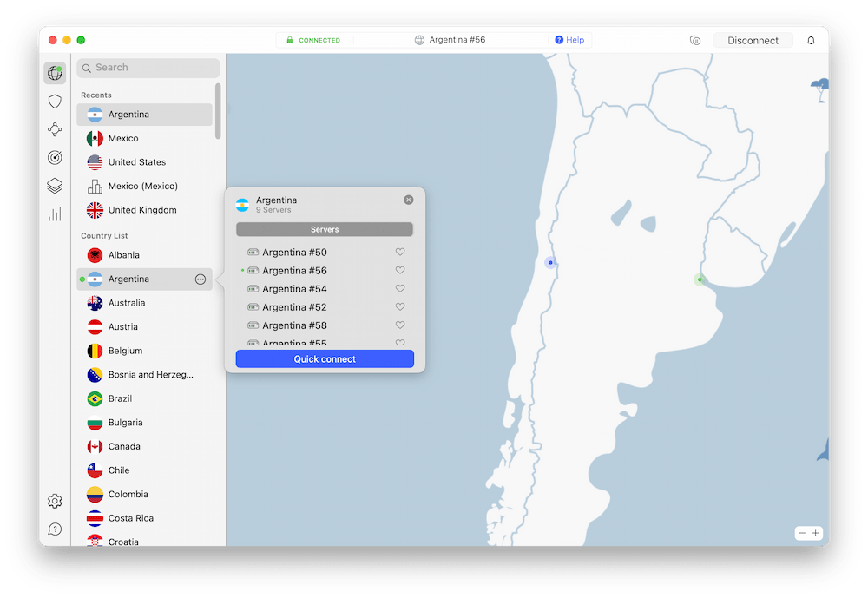Select Australia in Country List
The width and height of the screenshot is (868, 598).
[144, 303]
